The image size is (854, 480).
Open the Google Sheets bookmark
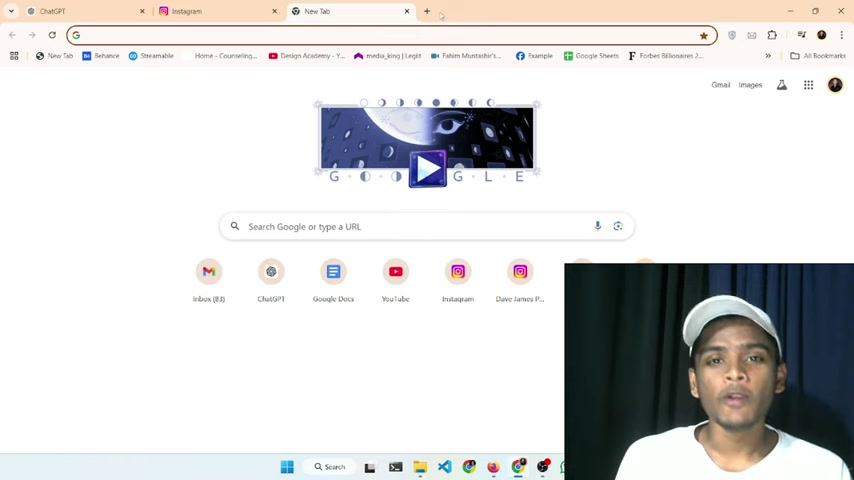591,56
